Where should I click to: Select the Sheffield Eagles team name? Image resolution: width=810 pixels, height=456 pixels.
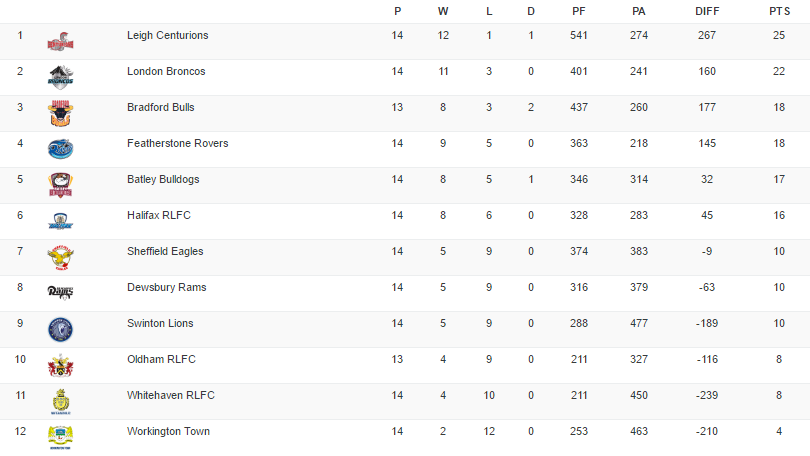[x=167, y=252]
